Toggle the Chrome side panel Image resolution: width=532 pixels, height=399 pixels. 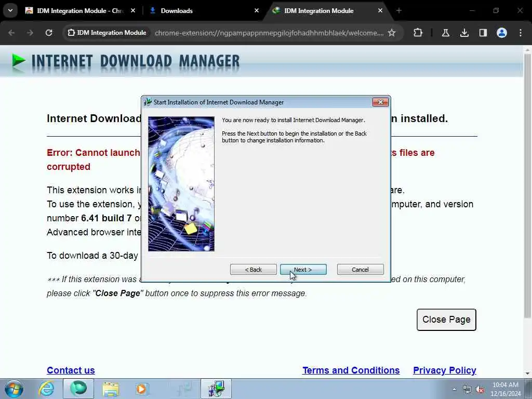[483, 33]
